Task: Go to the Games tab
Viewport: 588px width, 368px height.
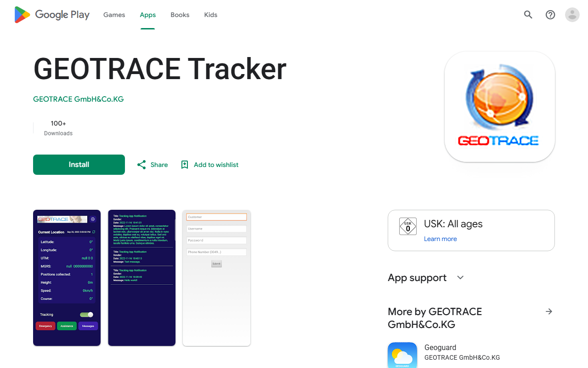Action: click(114, 15)
